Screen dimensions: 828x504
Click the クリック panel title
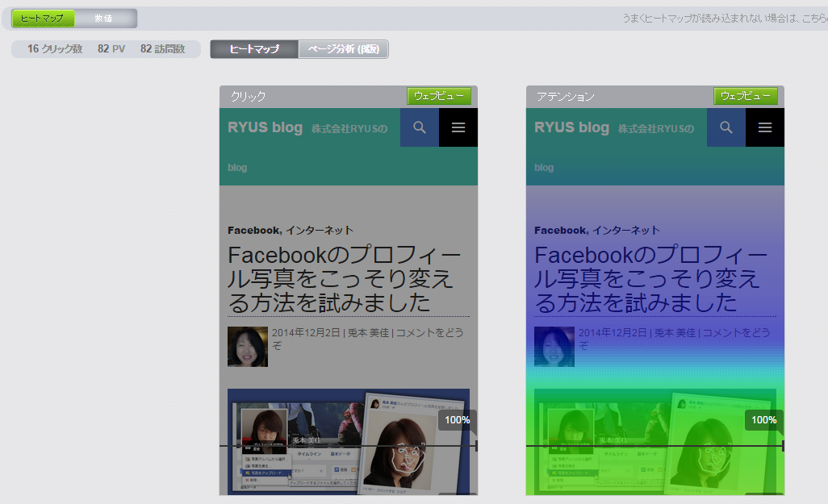(x=249, y=97)
